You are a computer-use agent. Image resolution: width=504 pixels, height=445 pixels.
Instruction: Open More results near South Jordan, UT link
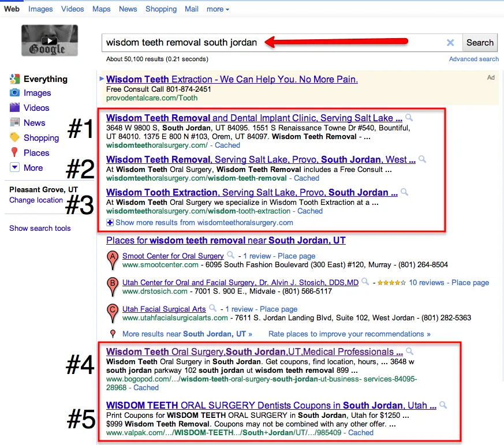tap(187, 334)
